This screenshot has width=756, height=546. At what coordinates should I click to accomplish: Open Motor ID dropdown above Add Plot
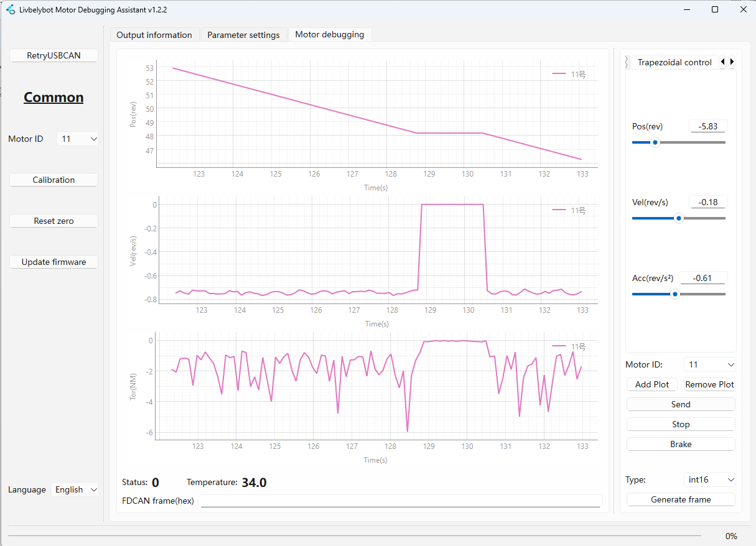(x=709, y=364)
